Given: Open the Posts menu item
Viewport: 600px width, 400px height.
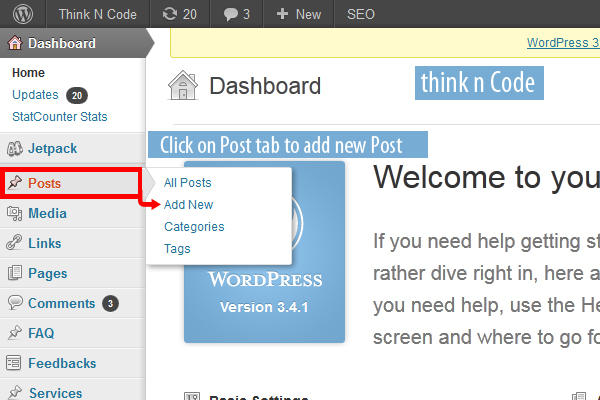Looking at the screenshot, I should pos(44,183).
